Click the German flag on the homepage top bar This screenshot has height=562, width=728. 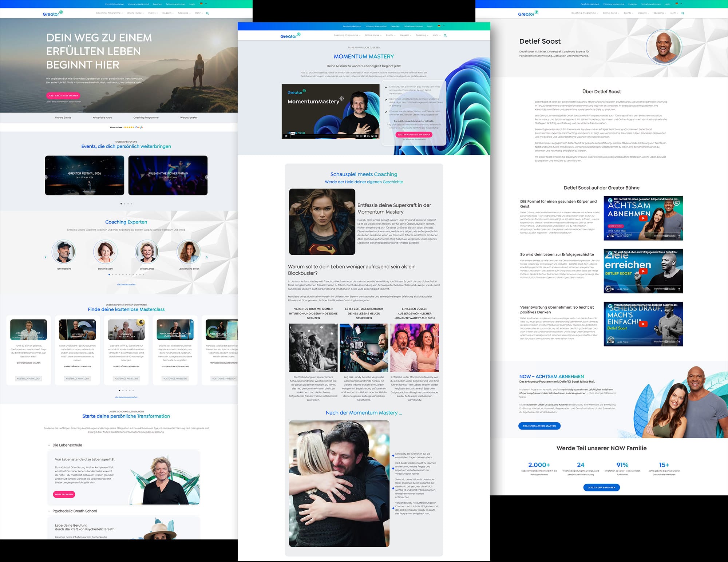pos(201,4)
